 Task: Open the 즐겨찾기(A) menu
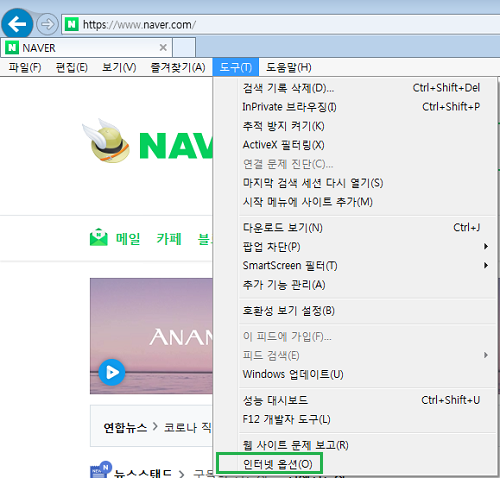178,68
